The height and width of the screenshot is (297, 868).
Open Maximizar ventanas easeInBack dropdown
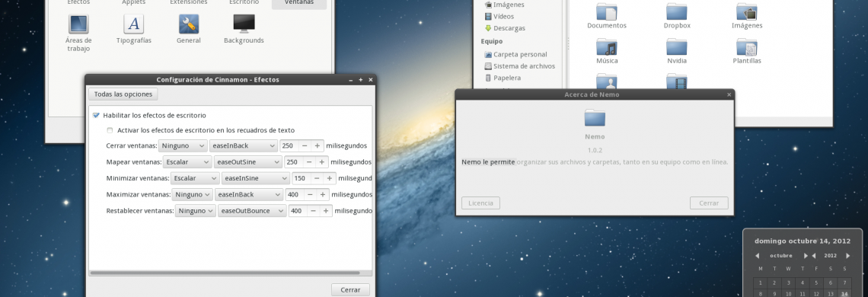pos(248,194)
